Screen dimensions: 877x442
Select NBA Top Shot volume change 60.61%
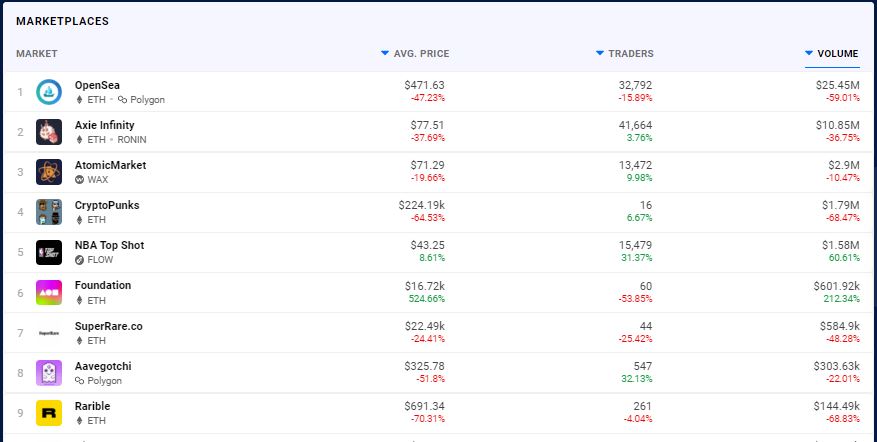[844, 257]
